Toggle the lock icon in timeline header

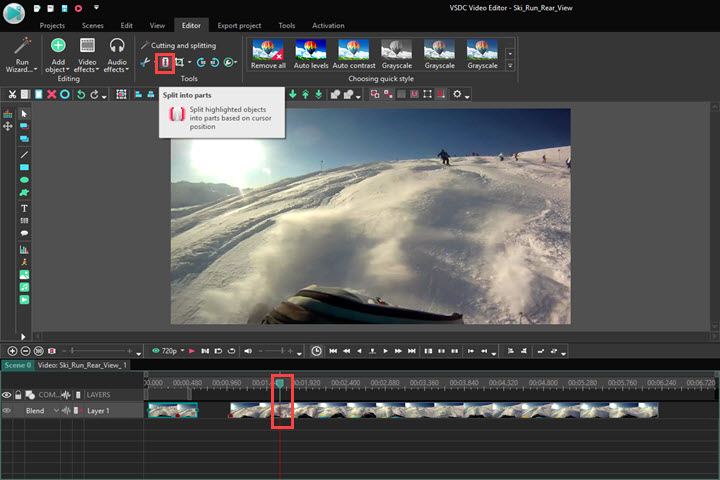coord(18,395)
